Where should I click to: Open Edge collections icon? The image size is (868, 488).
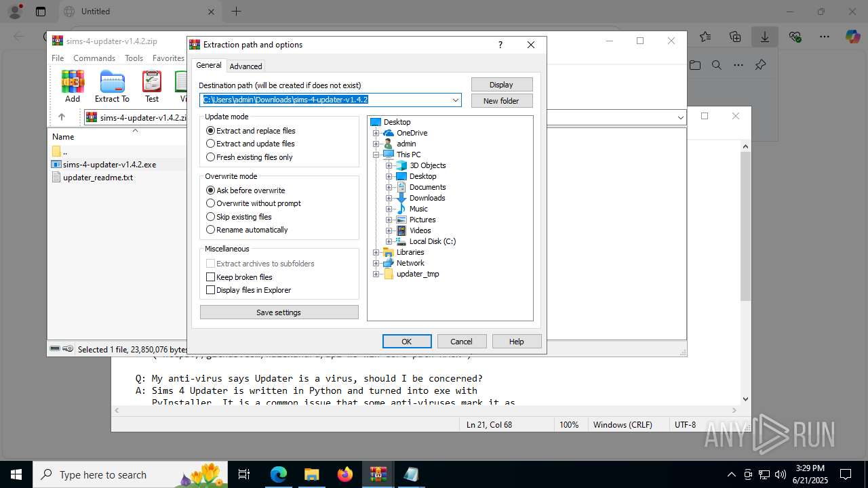coord(735,37)
